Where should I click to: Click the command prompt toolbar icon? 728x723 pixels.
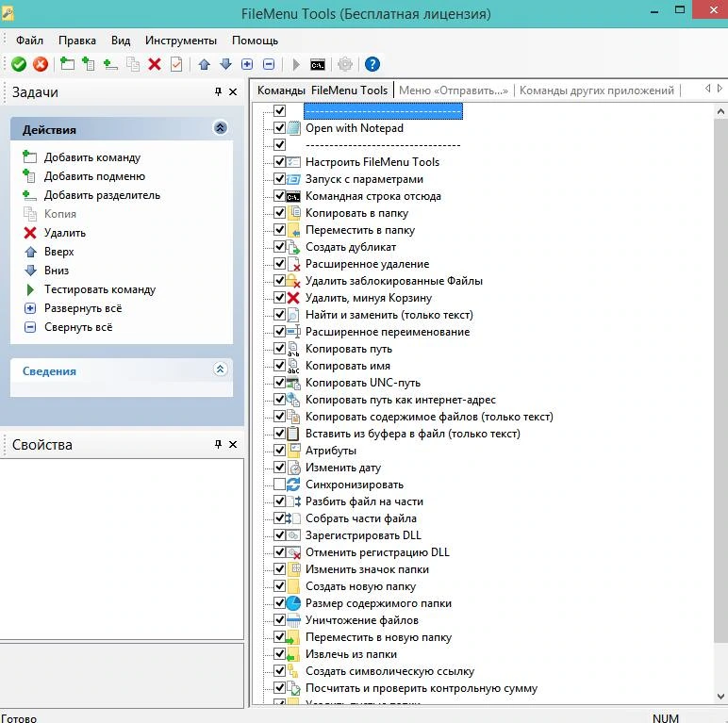click(x=318, y=64)
